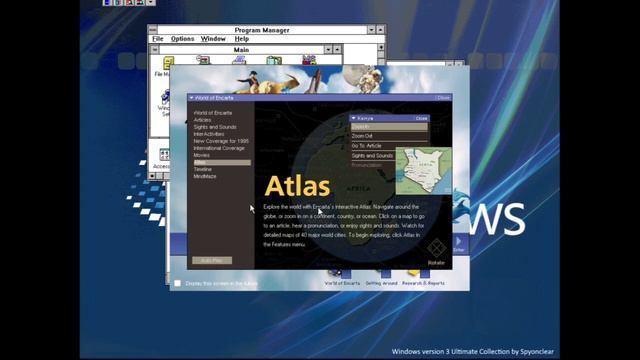
Task: Click the Auto Play button
Action: [212, 260]
